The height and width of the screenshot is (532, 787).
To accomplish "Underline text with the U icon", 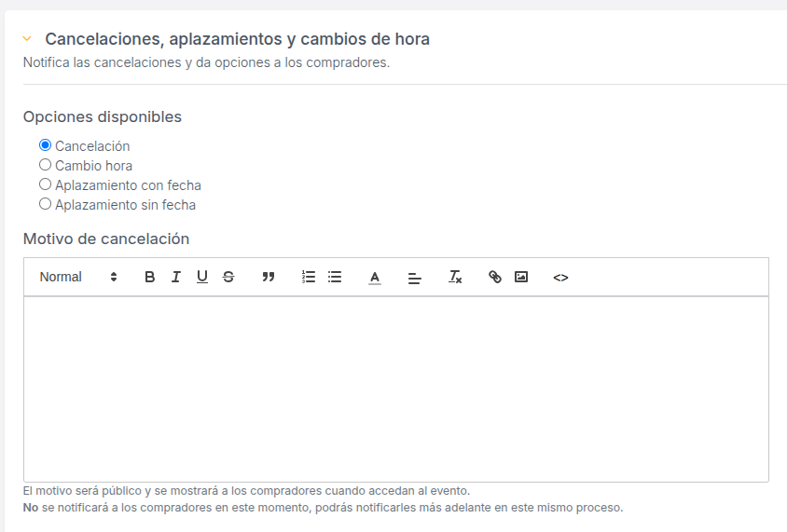I will (x=201, y=277).
